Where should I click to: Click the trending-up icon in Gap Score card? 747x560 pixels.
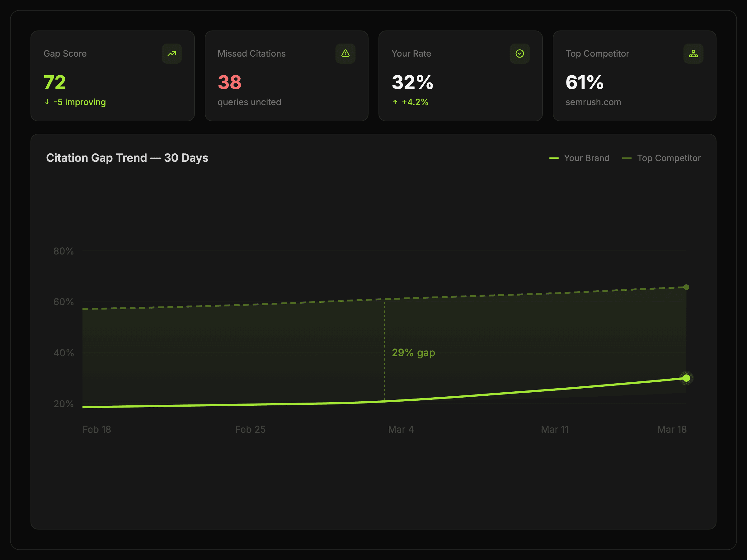tap(171, 53)
